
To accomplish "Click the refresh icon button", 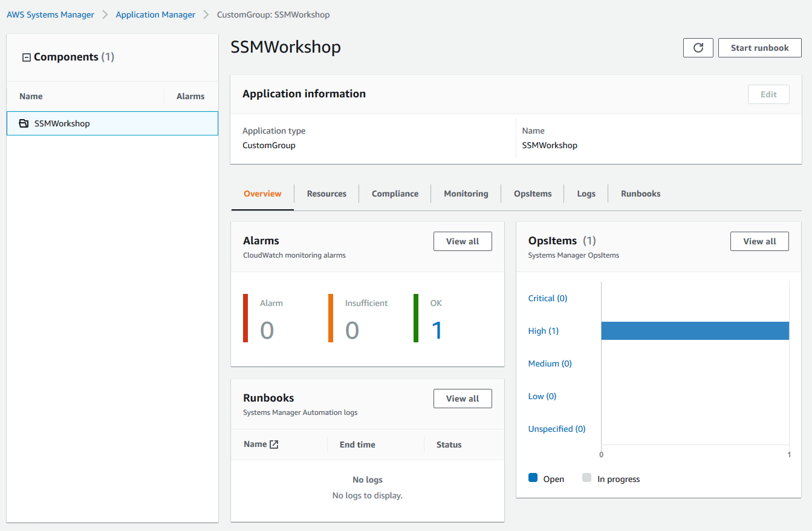I will click(x=698, y=48).
